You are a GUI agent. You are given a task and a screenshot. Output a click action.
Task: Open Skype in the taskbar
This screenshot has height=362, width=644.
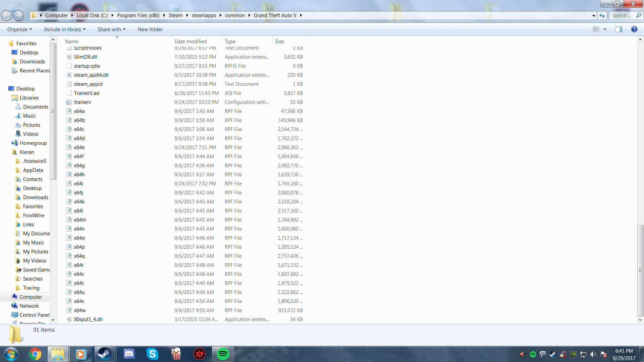(x=152, y=354)
